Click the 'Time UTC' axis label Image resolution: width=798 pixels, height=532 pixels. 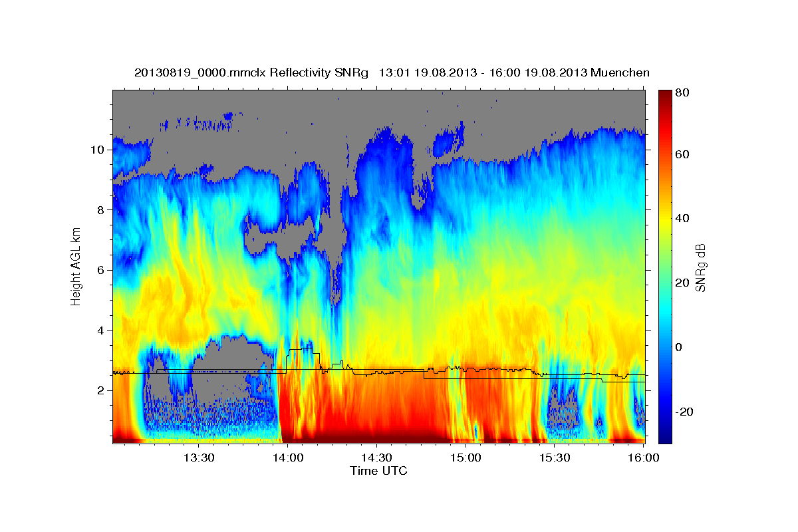378,471
